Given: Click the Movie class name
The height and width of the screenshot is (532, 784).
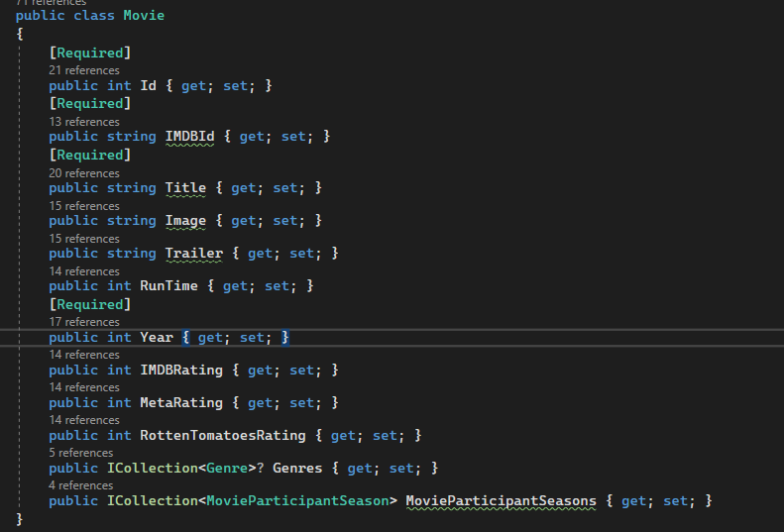Looking at the screenshot, I should click(x=144, y=16).
